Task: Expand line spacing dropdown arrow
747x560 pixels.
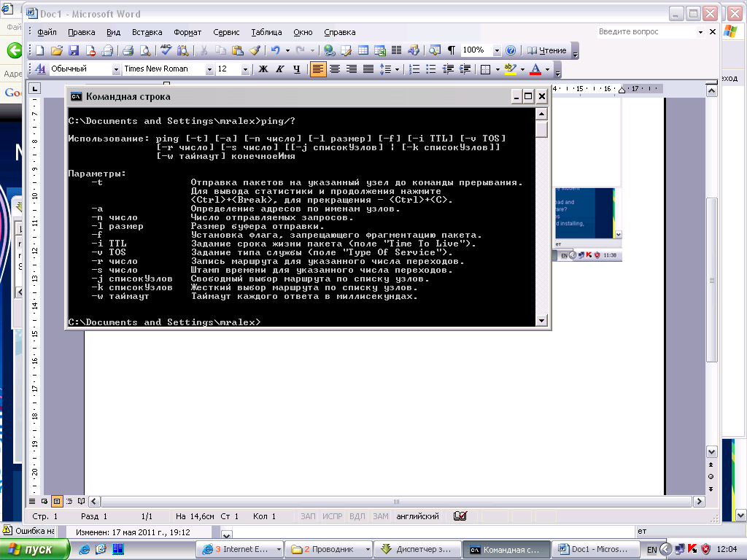Action: 397,69
